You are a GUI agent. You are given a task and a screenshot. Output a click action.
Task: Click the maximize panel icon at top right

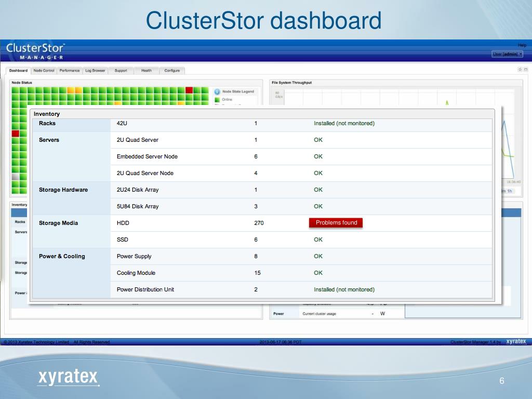pos(526,70)
